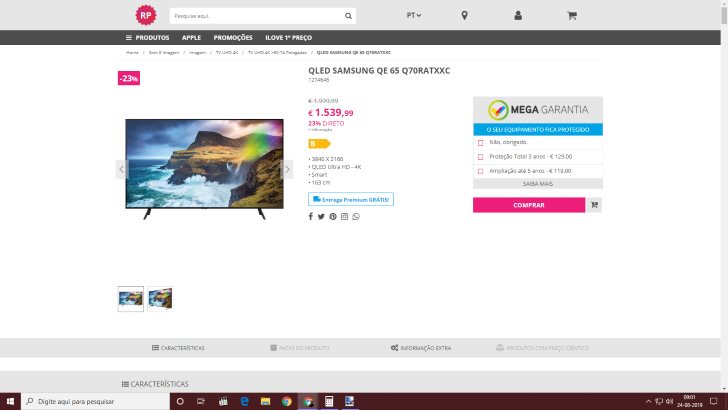Screen dimensions: 728x410
Task: Open 'ILOVE 1º PREÇO' menu item
Action: tap(288, 38)
